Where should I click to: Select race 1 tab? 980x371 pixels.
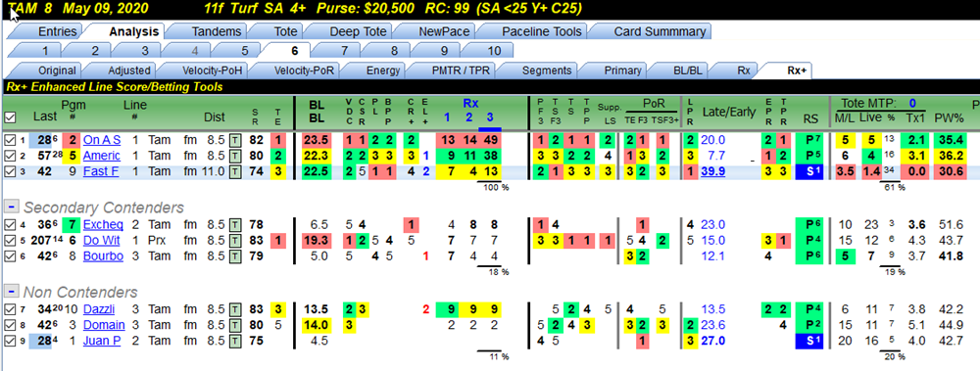point(44,51)
